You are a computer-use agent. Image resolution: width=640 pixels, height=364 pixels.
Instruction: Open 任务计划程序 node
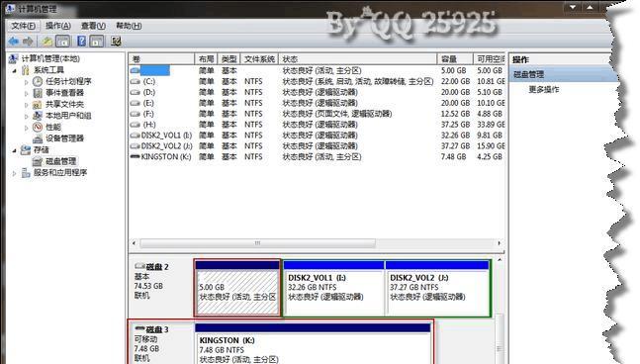coord(68,81)
